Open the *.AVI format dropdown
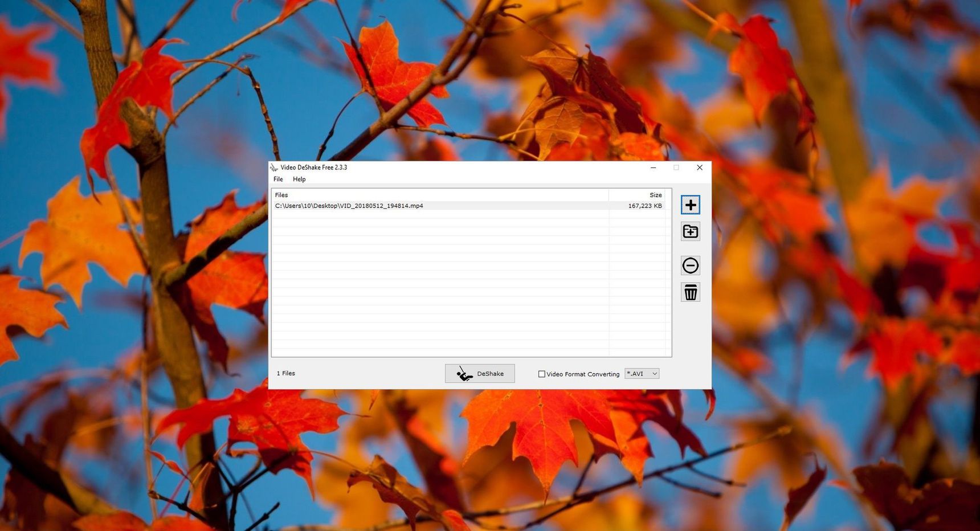The image size is (980, 531). pos(642,374)
